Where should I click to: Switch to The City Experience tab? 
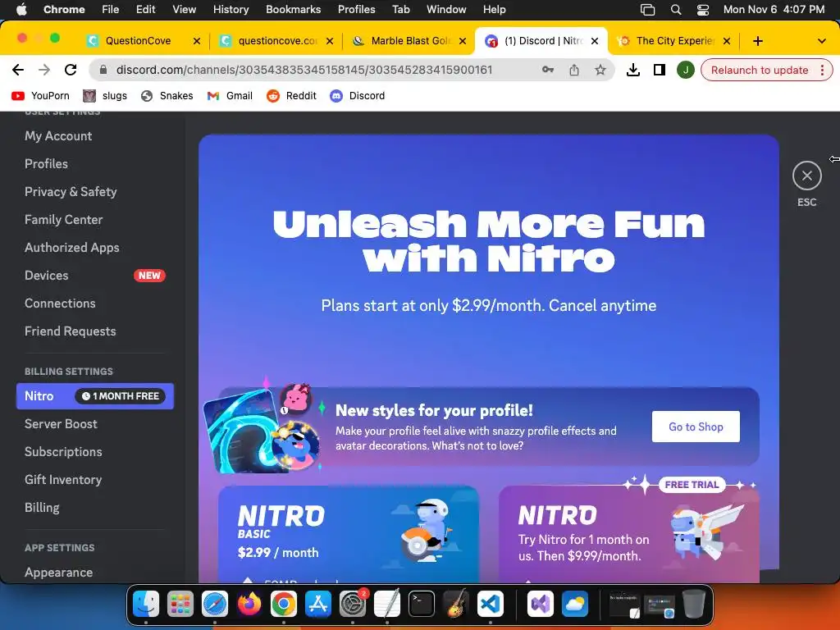pos(675,41)
